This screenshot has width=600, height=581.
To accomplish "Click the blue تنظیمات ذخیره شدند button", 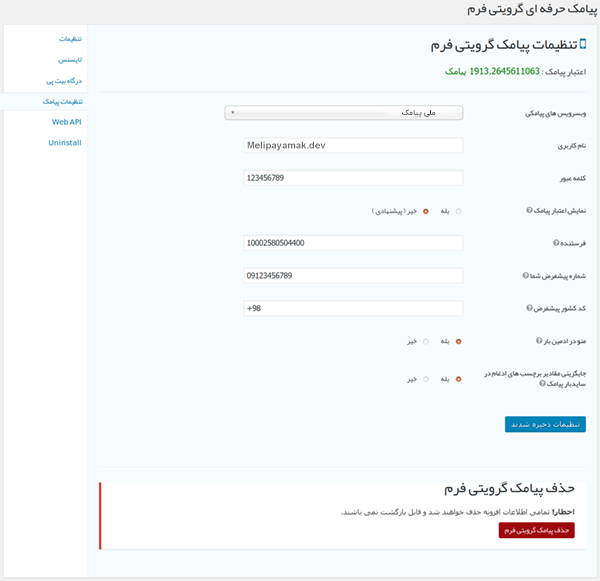I will [x=545, y=424].
